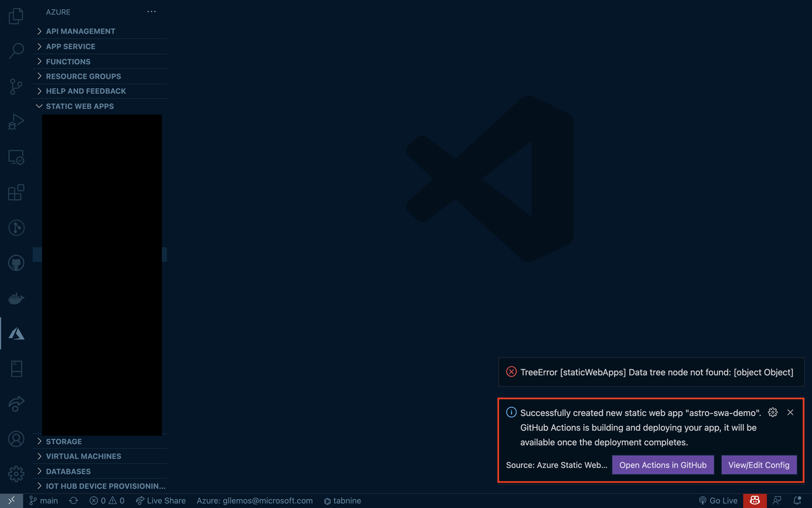The image size is (812, 508).
Task: Select the Azure icon in activity bar
Action: pyautogui.click(x=16, y=333)
